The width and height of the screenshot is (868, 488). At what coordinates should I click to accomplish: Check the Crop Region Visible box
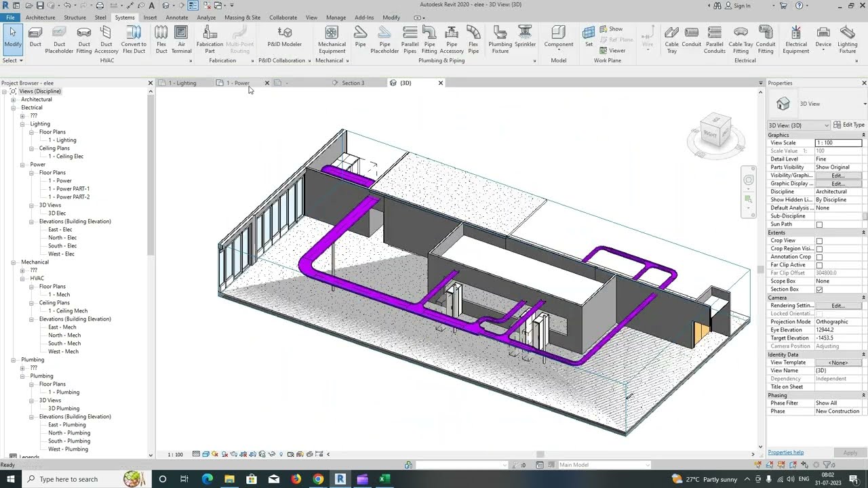pyautogui.click(x=819, y=249)
